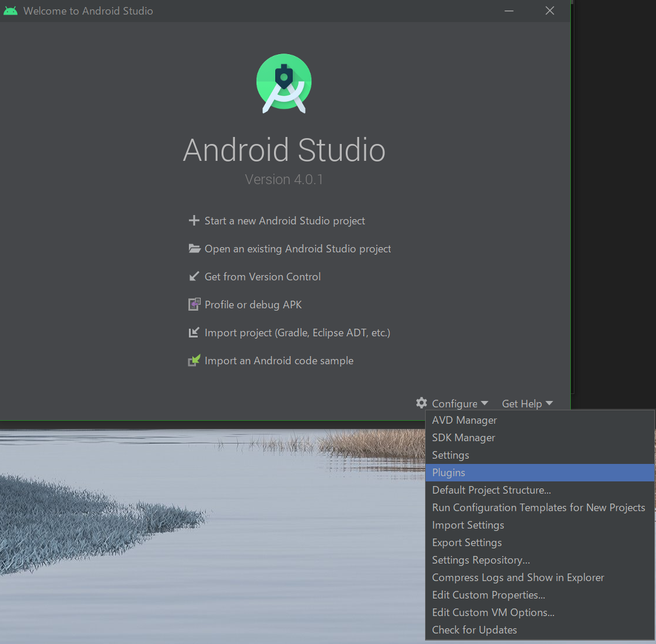Click the Import project Gradle icon
The image size is (656, 644).
pos(194,332)
